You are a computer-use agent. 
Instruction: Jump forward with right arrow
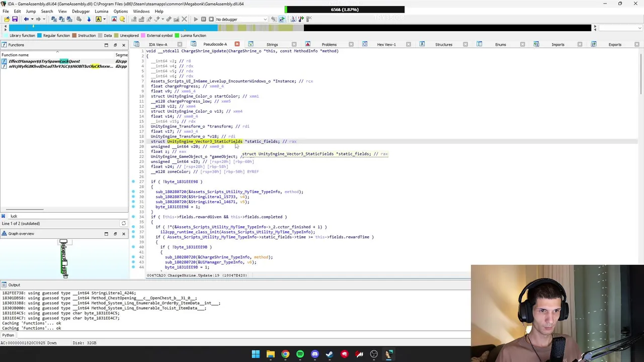pos(38,19)
